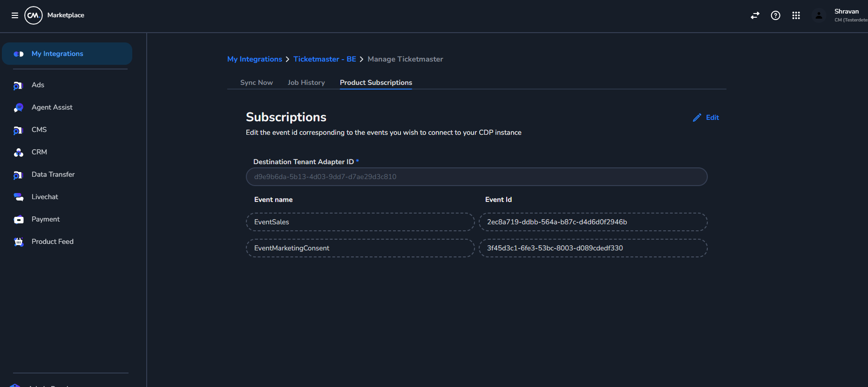Click the Manage Ticketmaster breadcrumb text
Viewport: 868px width, 387px height.
(x=405, y=59)
